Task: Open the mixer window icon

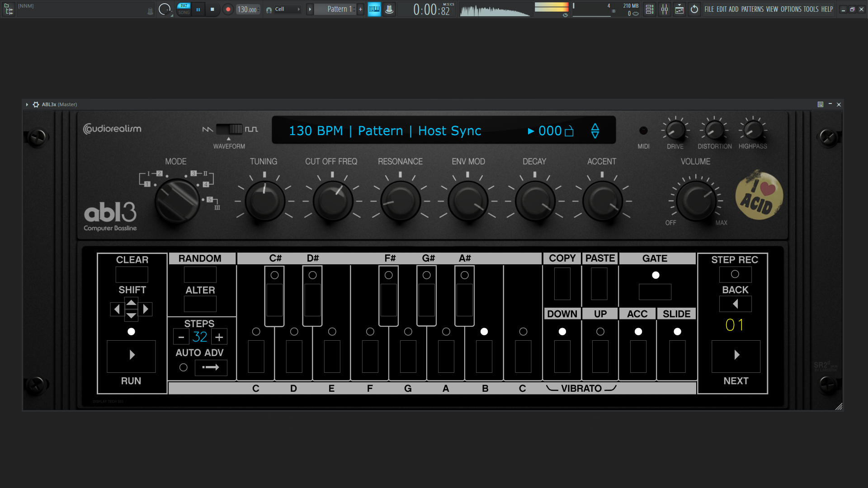Action: (x=664, y=9)
